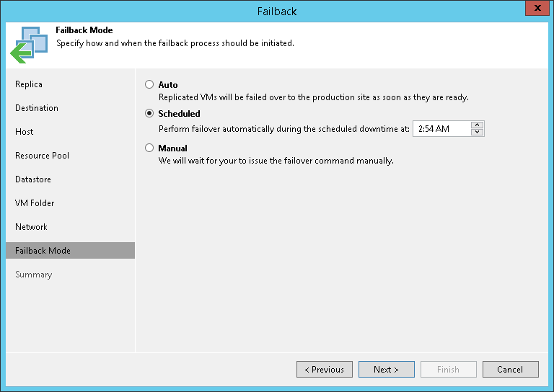This screenshot has height=392, width=554.
Task: Open the Resource Pool step
Action: coord(42,156)
